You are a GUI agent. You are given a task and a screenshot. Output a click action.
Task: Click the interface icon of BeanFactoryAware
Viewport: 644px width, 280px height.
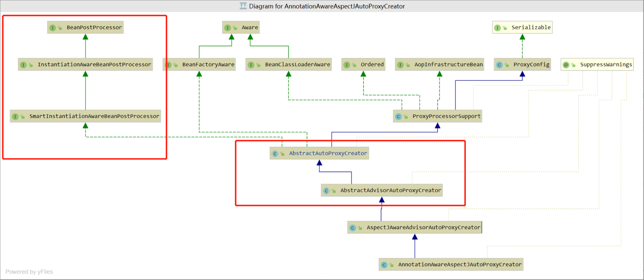tap(169, 65)
